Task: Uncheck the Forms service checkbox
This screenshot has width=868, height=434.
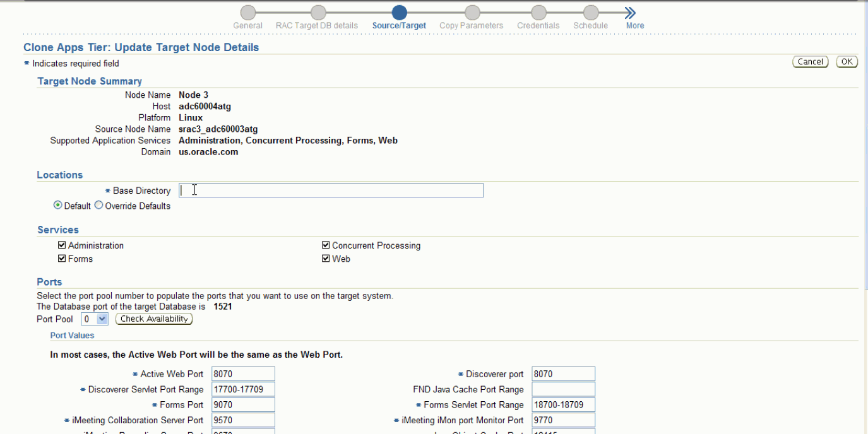Action: (x=62, y=259)
